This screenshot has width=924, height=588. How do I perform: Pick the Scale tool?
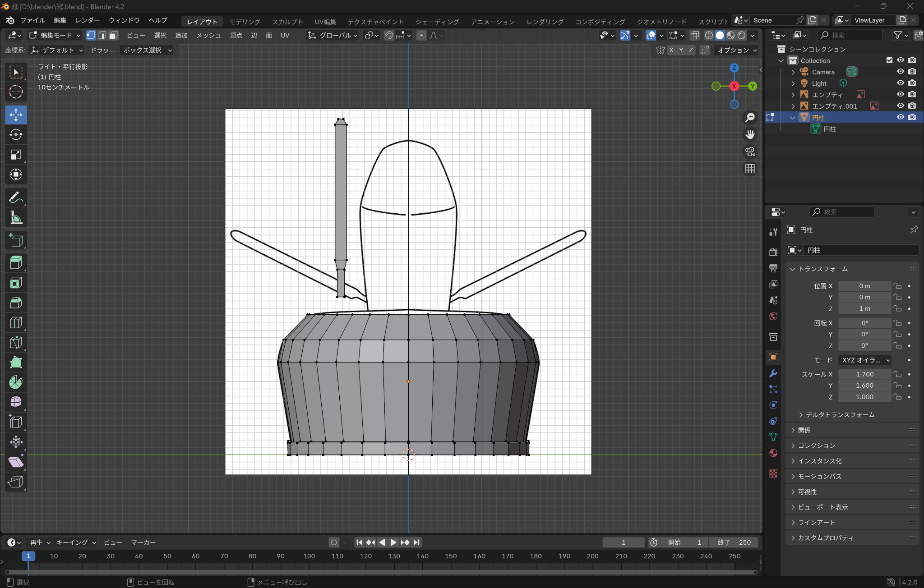[x=16, y=155]
